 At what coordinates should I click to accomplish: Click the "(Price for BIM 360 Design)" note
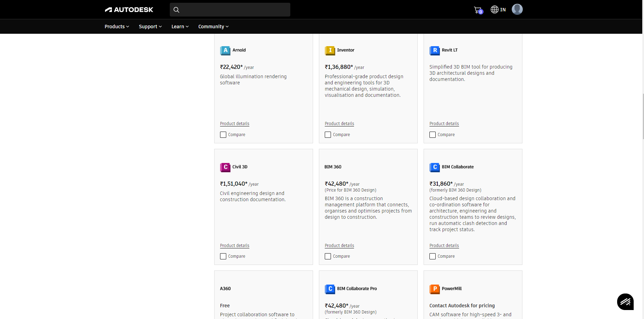click(351, 190)
